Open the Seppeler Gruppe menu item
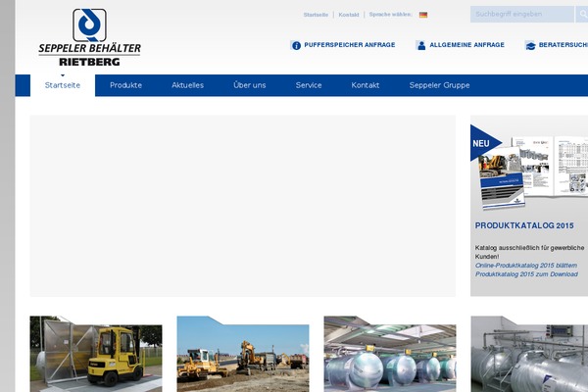 (439, 85)
